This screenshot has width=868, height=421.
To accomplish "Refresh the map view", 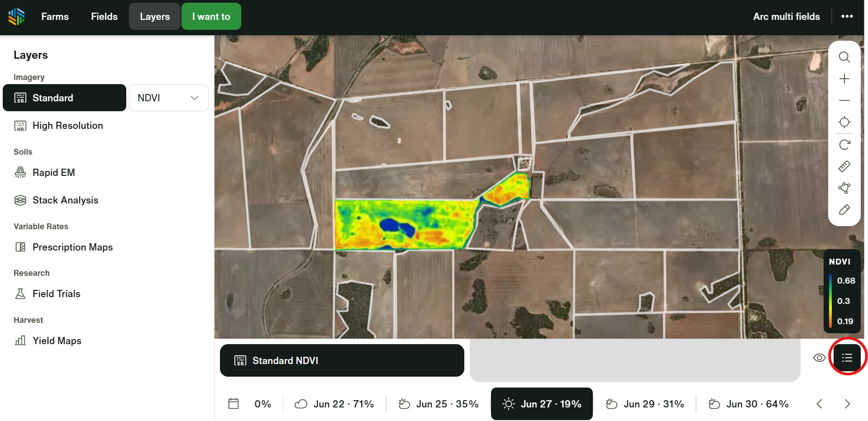I will [x=844, y=145].
